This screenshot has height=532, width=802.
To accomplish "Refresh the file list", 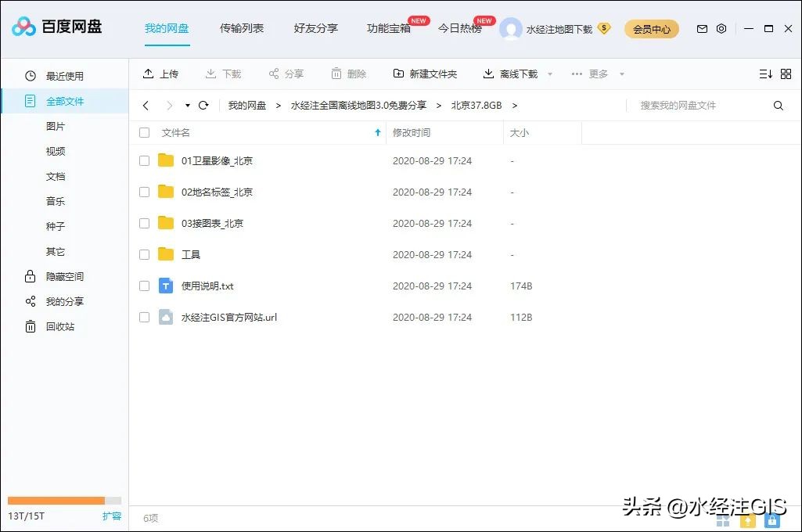I will [203, 104].
